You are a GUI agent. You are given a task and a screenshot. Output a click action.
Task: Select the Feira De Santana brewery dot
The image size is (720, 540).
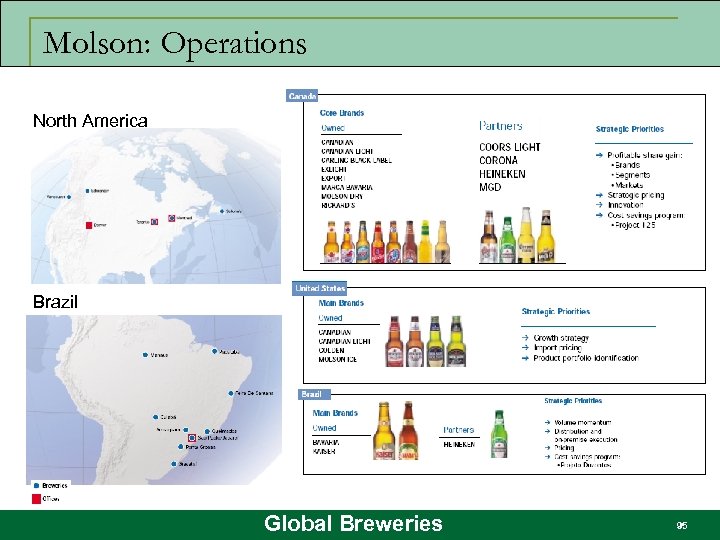tap(231, 393)
